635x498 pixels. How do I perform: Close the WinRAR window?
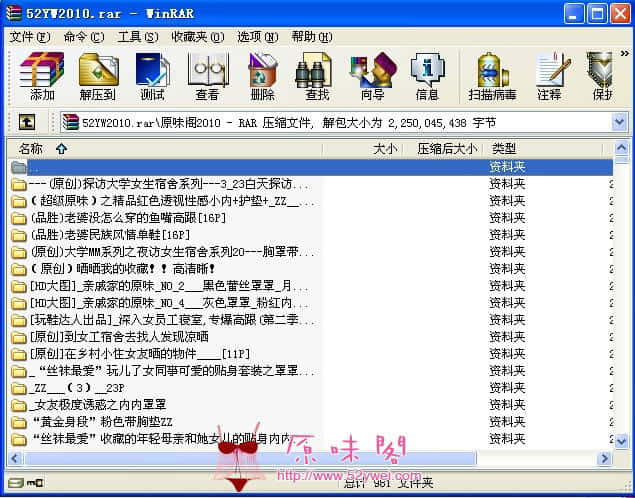coord(620,14)
